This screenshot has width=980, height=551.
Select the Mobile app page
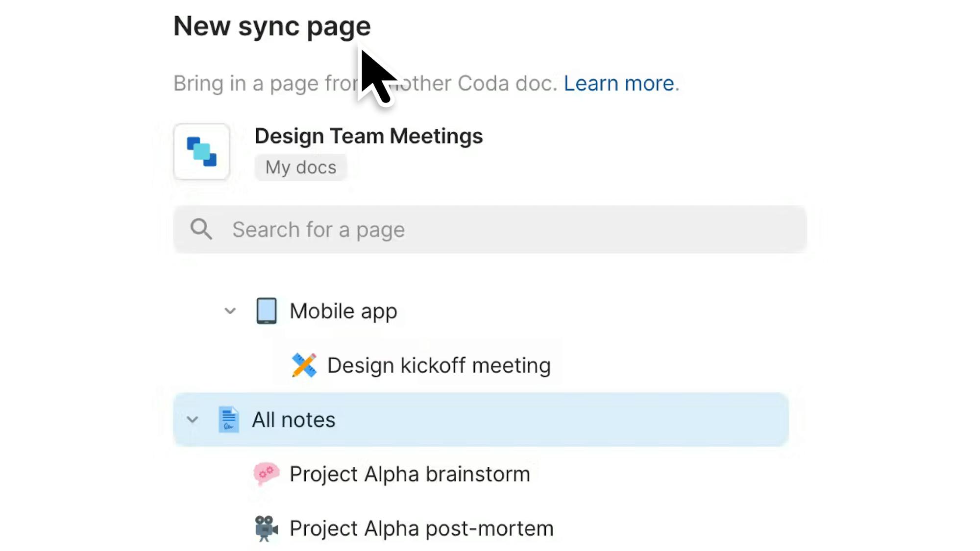click(x=343, y=311)
